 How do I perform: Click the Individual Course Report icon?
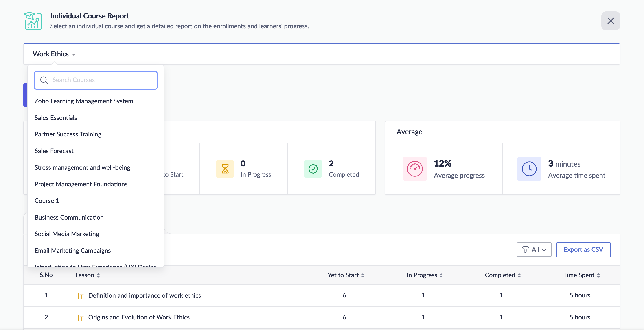tap(33, 21)
